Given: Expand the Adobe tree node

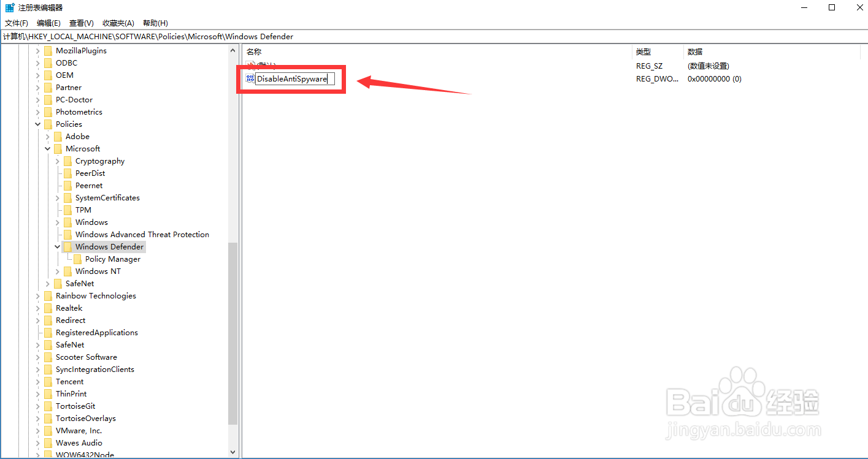Looking at the screenshot, I should tap(48, 136).
